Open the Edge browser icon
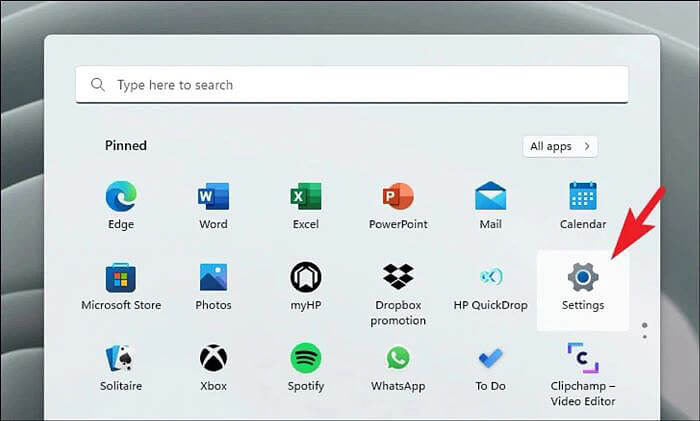Screen dimensions: 700x421 pos(121,197)
